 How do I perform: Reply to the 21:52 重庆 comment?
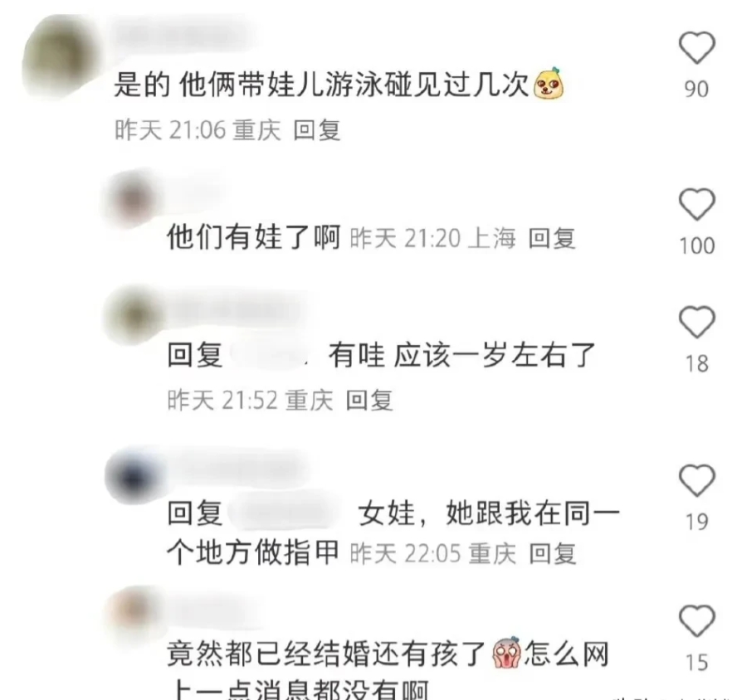pos(369,401)
